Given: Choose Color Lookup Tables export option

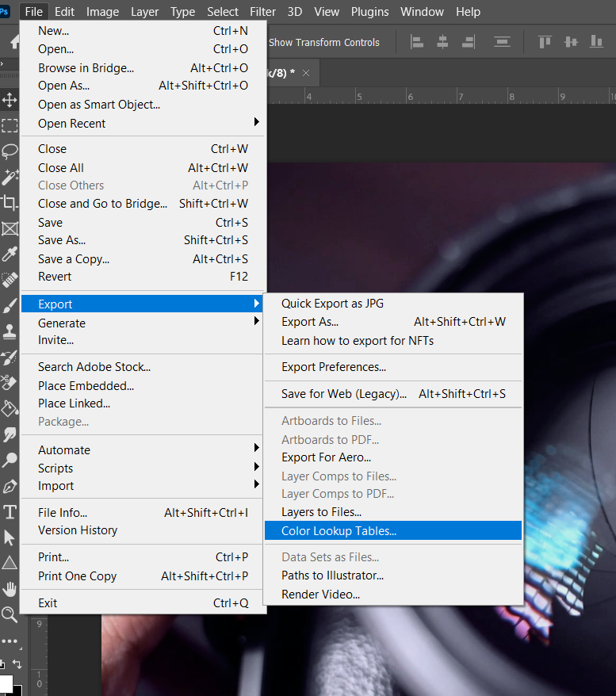Looking at the screenshot, I should coord(393,530).
